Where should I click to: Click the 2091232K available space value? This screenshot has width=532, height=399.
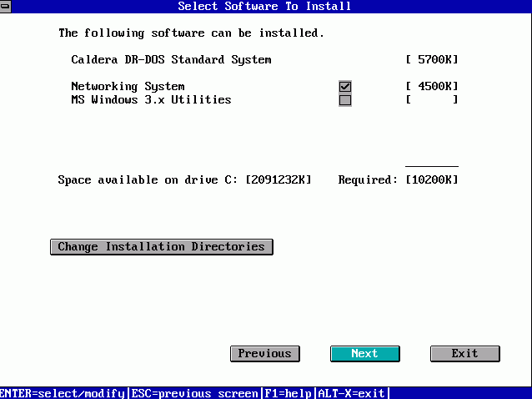(279, 179)
